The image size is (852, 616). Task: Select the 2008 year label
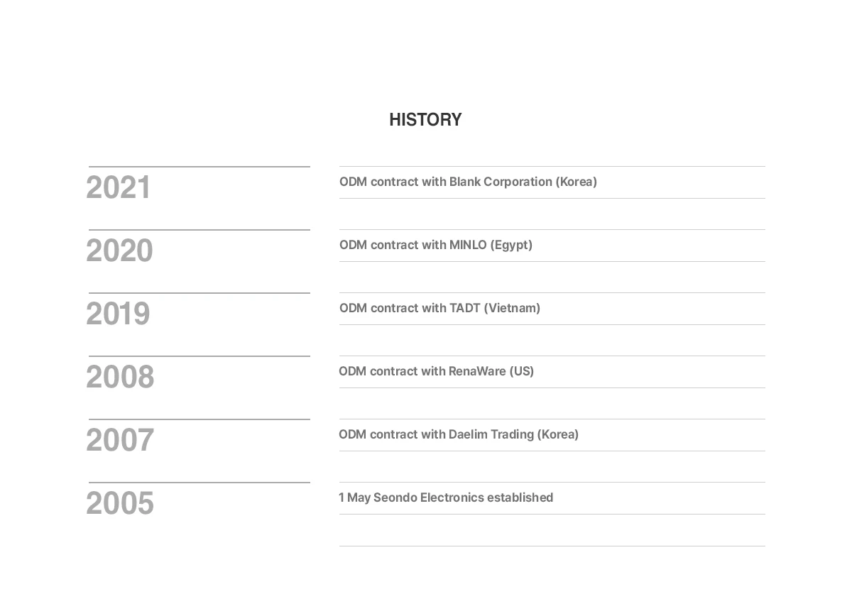coord(120,378)
